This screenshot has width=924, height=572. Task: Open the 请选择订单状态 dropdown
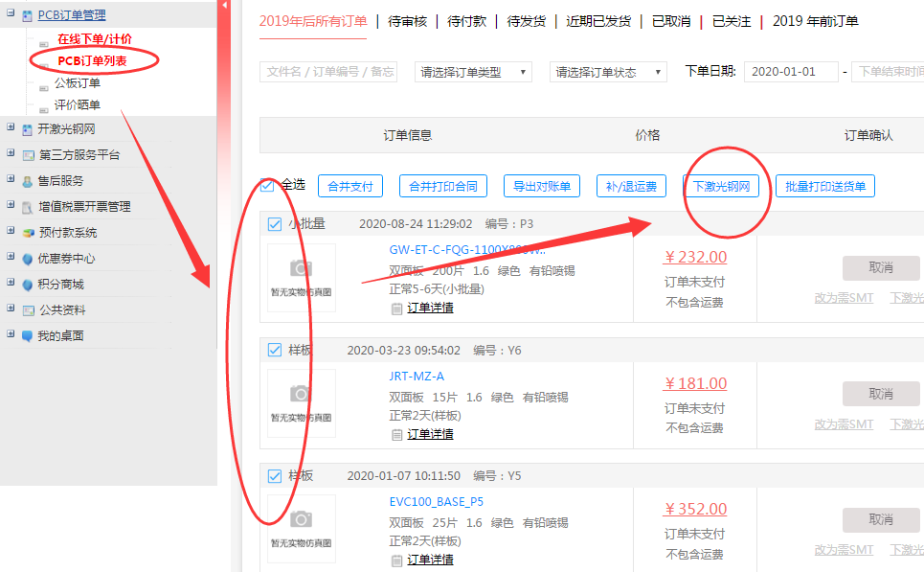[608, 72]
